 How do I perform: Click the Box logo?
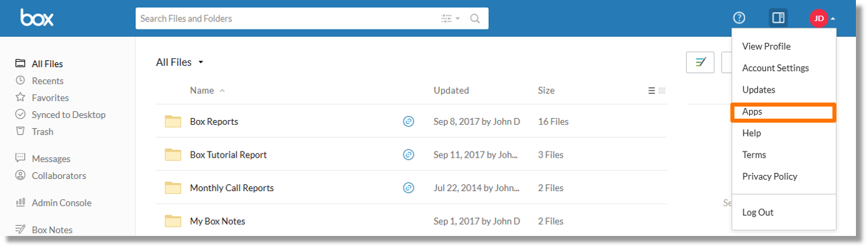pyautogui.click(x=37, y=17)
